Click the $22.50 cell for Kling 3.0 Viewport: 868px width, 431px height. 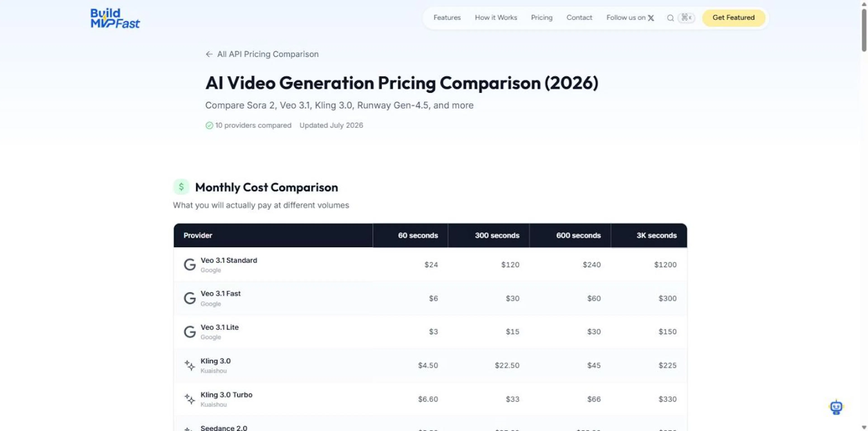tap(507, 365)
